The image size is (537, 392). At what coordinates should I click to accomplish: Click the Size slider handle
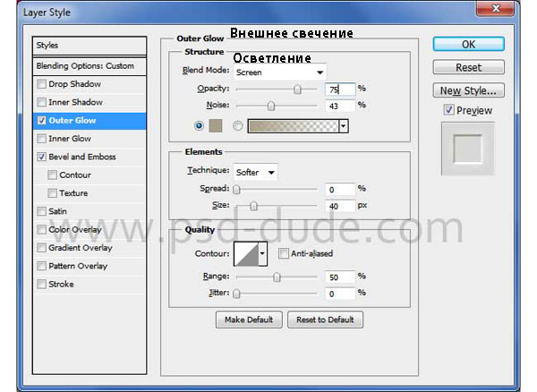pos(253,206)
